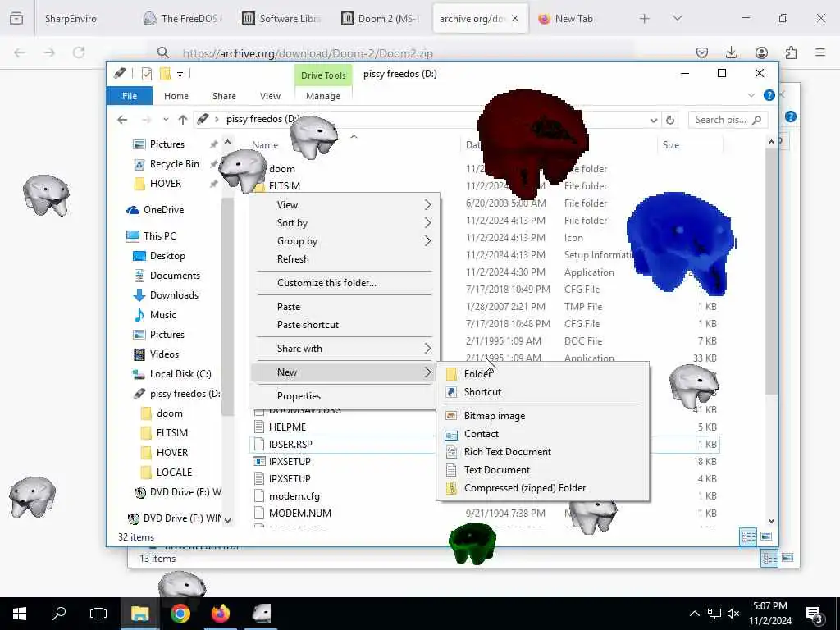Click the Search pissy freedos box
The image size is (840, 630).
[728, 120]
